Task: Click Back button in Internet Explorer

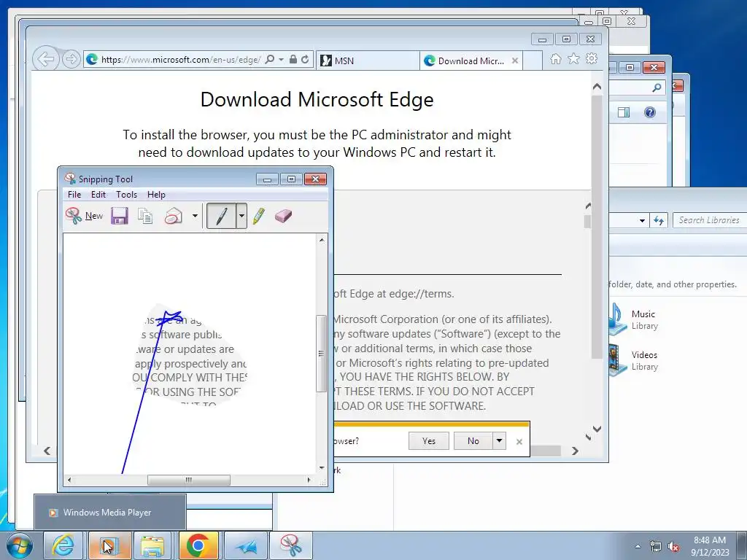Action: 46,60
